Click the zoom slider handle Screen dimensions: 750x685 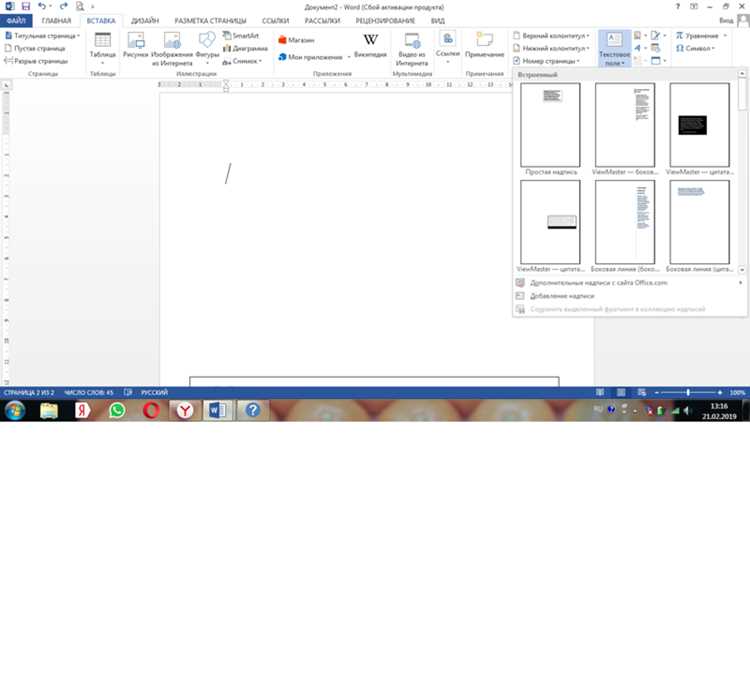click(688, 392)
